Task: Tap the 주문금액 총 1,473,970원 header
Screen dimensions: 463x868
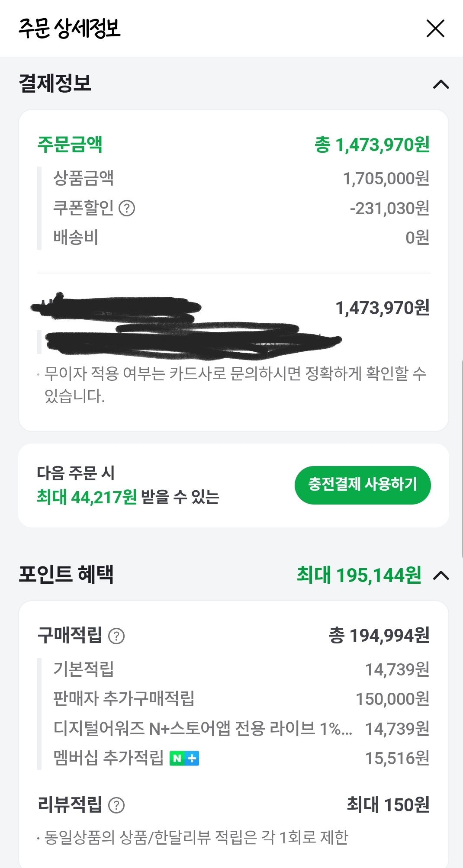Action: (x=234, y=145)
